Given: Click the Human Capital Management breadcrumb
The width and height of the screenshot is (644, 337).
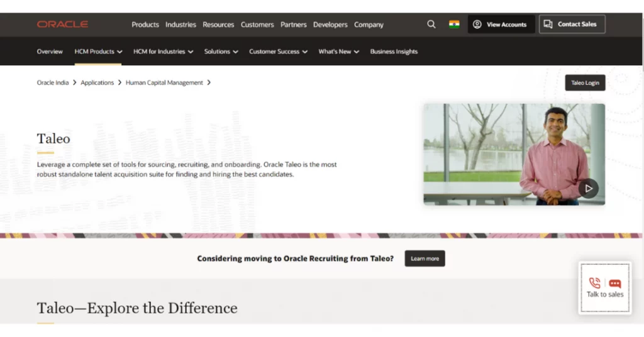Looking at the screenshot, I should pos(164,82).
